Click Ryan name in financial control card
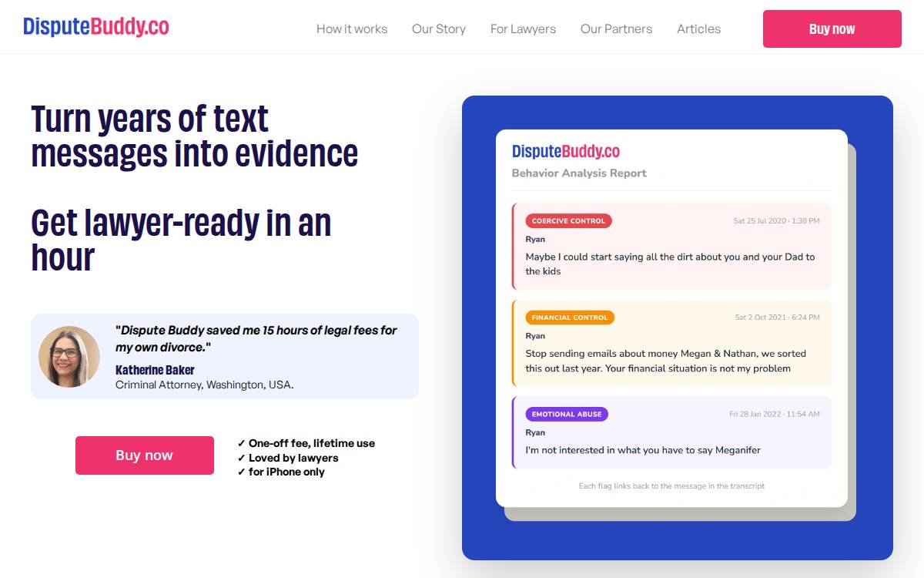Viewport: 924px width, 578px height. 535,336
